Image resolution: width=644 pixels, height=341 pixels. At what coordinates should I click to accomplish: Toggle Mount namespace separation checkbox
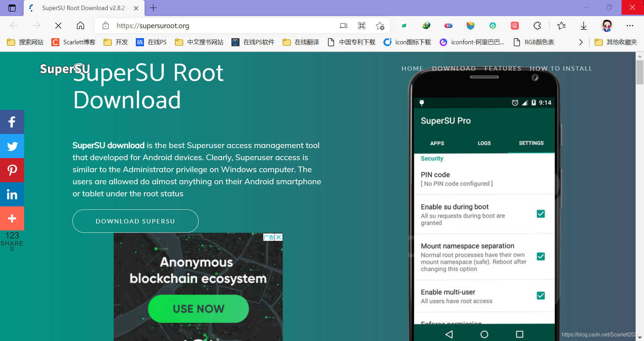coord(541,256)
